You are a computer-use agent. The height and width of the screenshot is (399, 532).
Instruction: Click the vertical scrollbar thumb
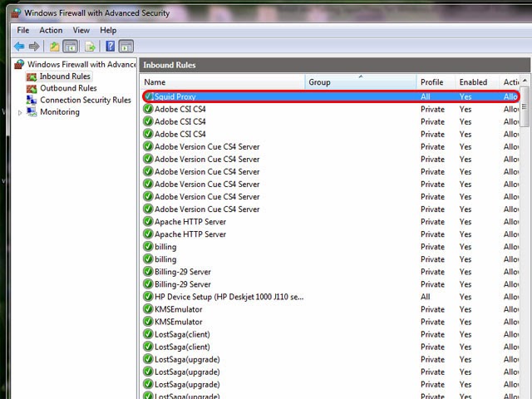525,106
